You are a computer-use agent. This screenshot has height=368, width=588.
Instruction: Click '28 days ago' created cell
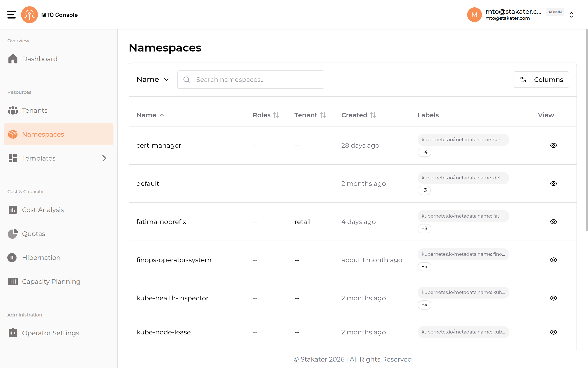point(360,145)
